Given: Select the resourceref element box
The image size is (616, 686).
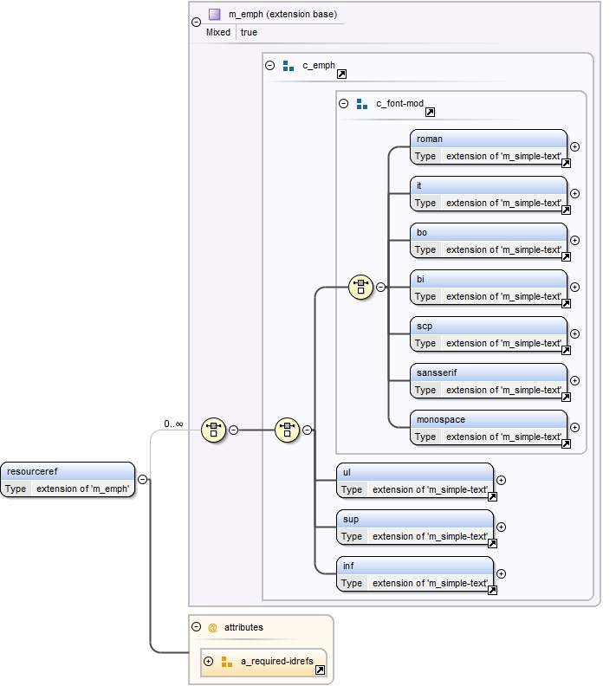Looking at the screenshot, I should click(x=68, y=480).
